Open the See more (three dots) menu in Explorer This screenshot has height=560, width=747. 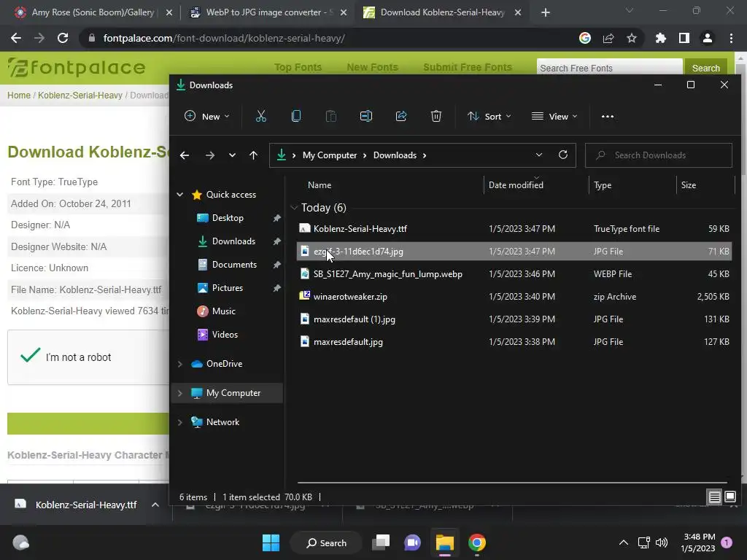pyautogui.click(x=608, y=116)
